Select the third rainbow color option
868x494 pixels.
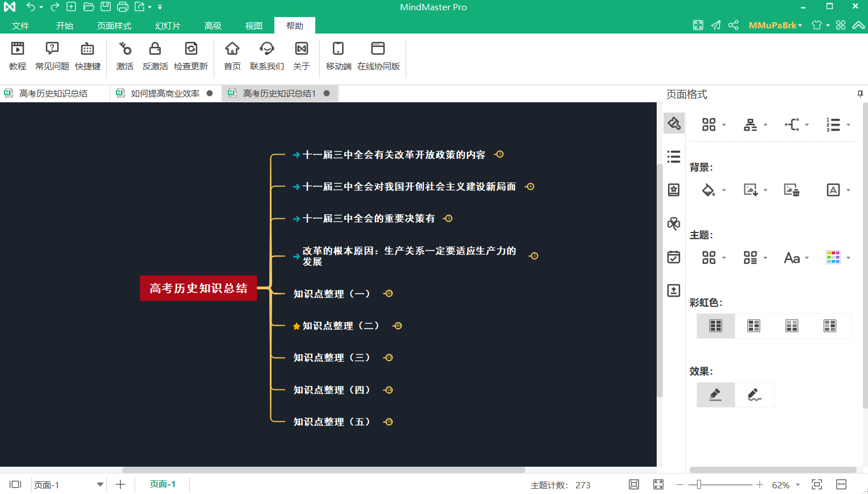pos(792,326)
